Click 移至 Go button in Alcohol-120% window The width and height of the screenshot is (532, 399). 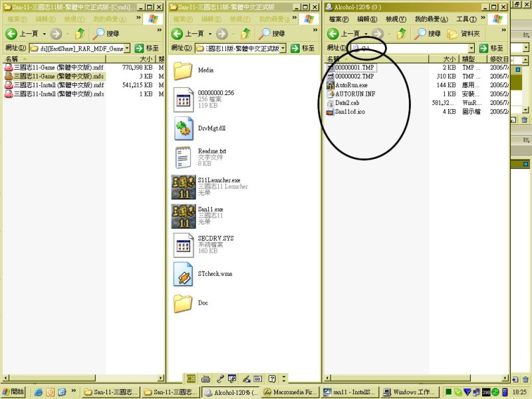(x=491, y=48)
